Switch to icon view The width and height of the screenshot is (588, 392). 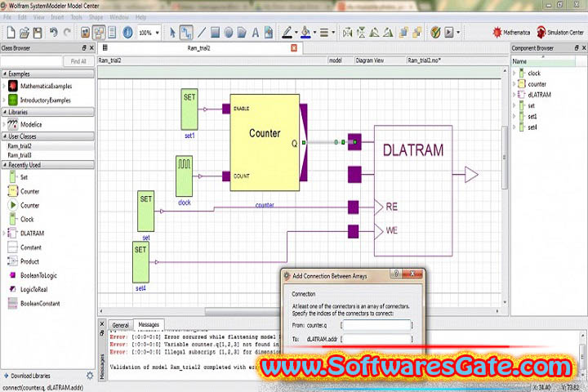(85, 33)
